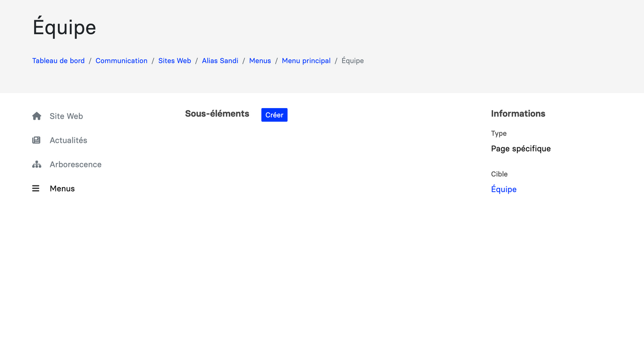644x362 pixels.
Task: Click the home icon beside Site Web
Action: tap(37, 116)
